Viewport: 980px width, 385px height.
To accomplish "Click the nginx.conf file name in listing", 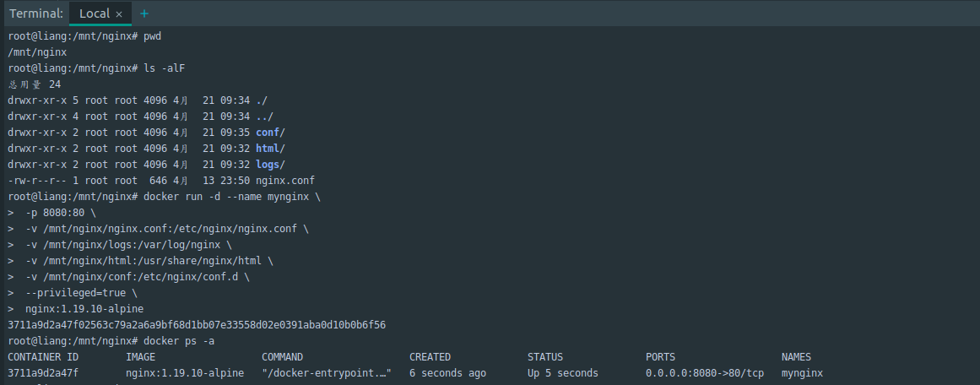I will (285, 181).
